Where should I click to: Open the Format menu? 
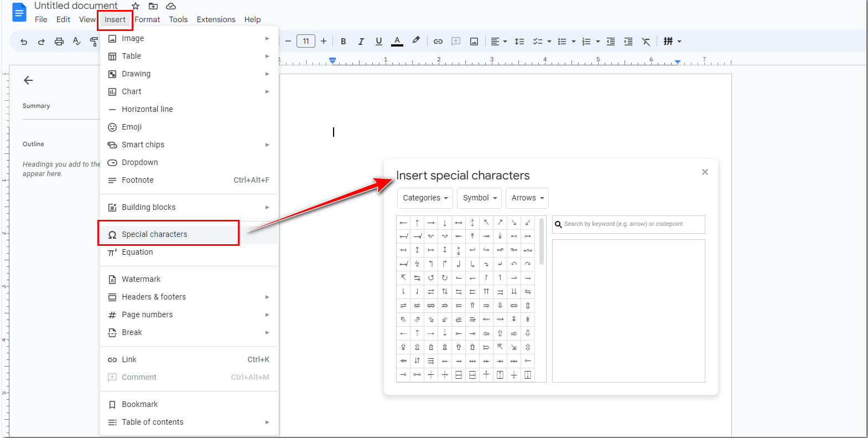147,19
